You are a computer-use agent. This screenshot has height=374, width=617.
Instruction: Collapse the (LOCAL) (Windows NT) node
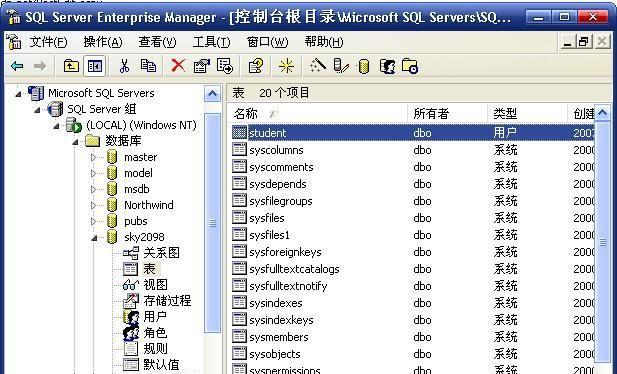tap(56, 126)
